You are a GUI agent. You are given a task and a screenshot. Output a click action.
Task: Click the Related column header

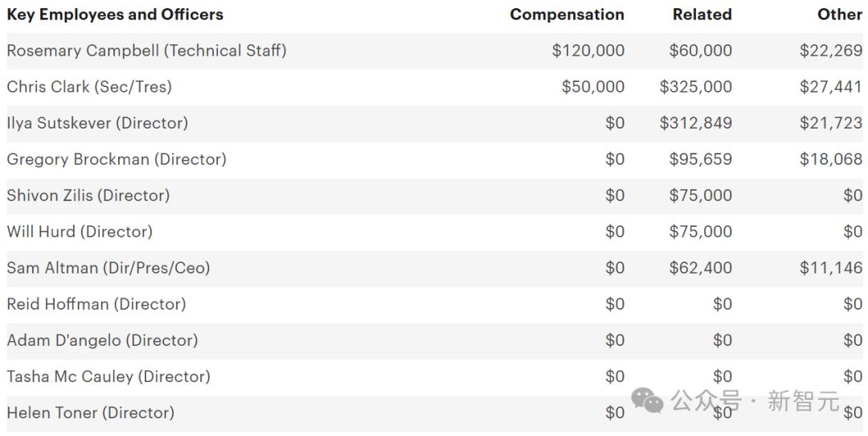pos(702,14)
